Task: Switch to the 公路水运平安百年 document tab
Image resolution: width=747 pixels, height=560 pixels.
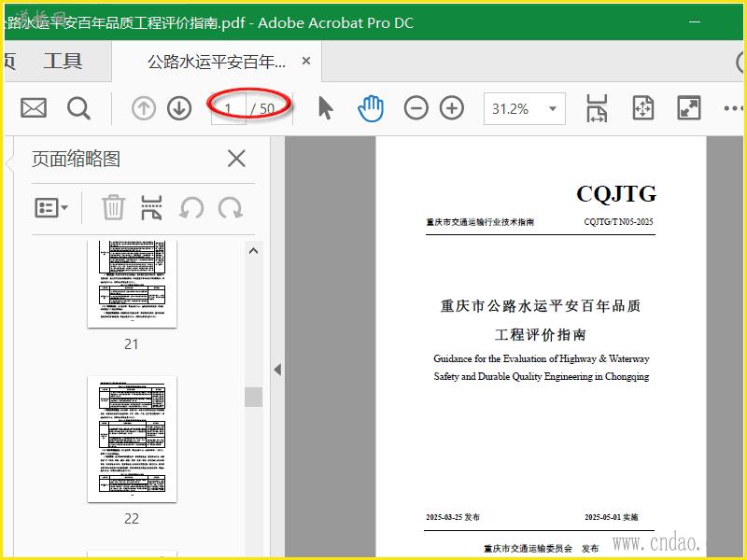Action: coord(217,62)
